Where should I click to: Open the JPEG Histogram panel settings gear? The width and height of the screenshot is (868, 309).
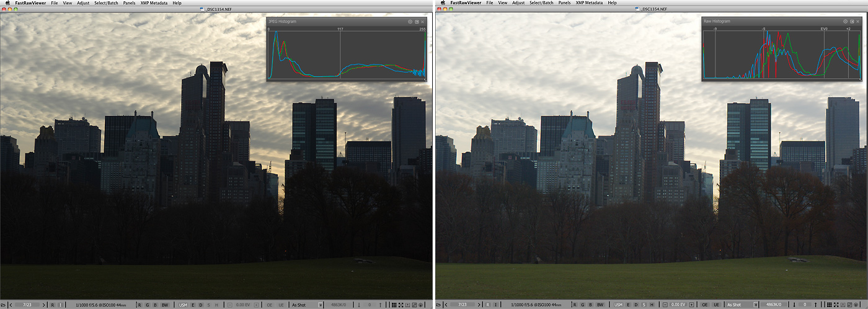410,22
